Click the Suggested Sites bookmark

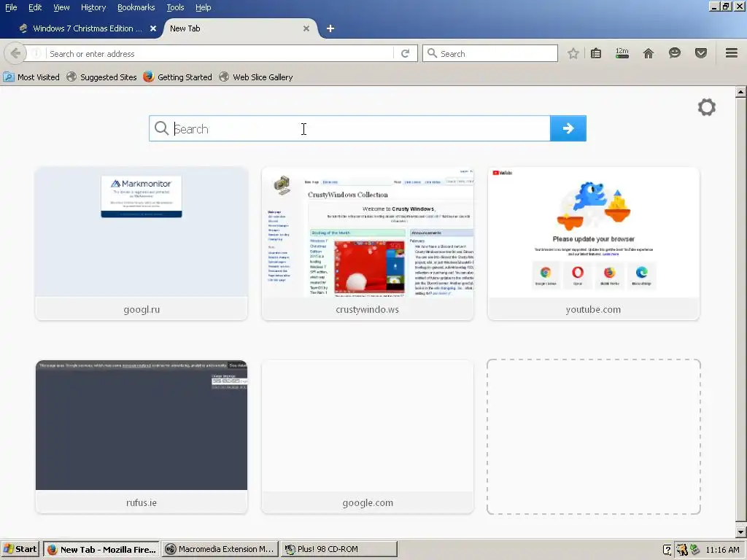point(101,77)
